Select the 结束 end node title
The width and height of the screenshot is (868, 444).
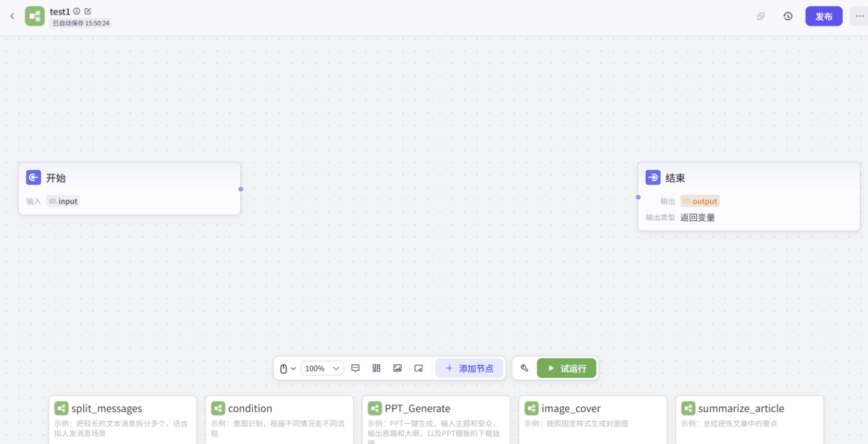coord(675,178)
